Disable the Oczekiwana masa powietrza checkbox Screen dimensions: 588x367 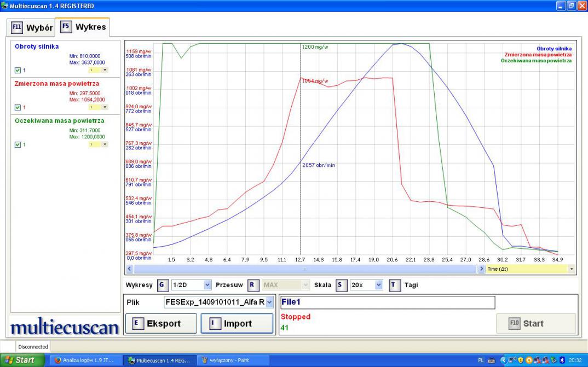coord(18,144)
